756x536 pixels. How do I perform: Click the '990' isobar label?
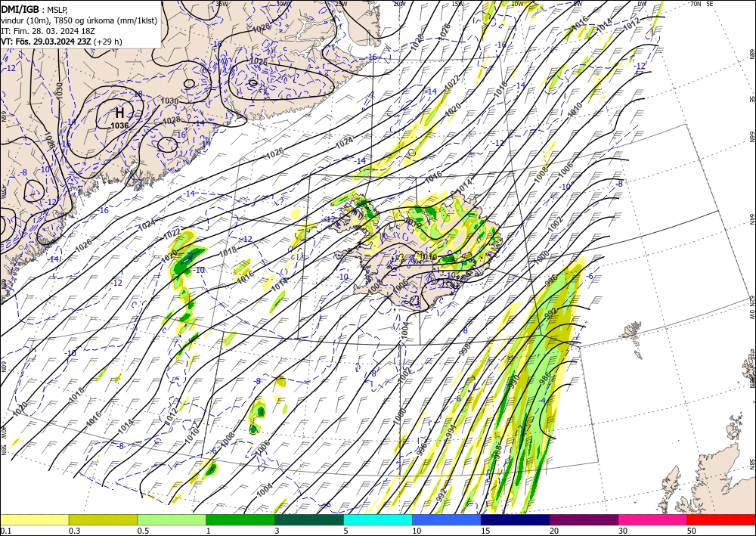click(x=513, y=381)
